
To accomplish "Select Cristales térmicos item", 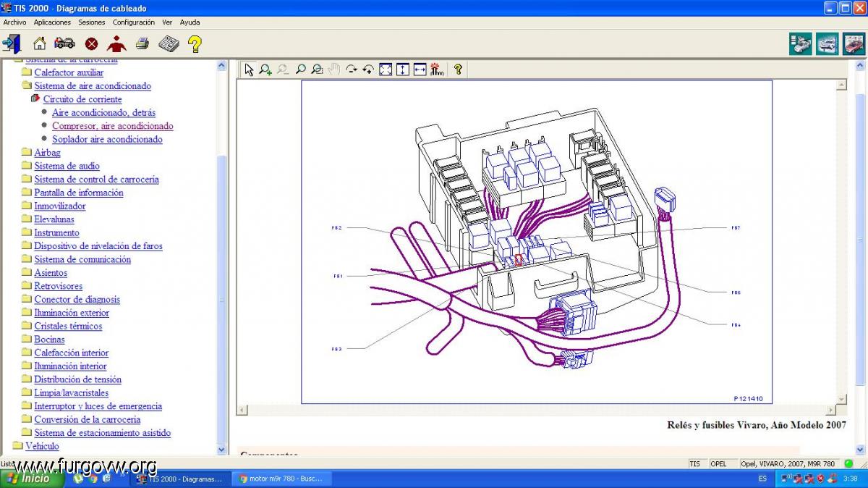I will [x=68, y=326].
